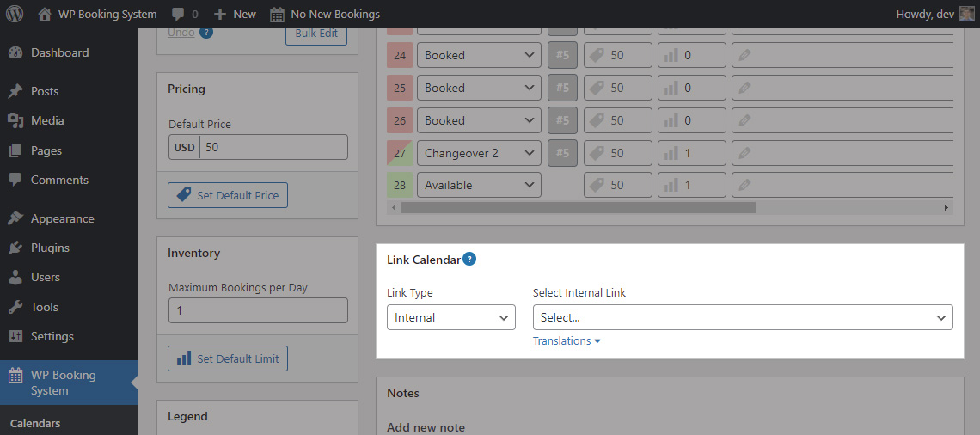Click the Undo link

(x=181, y=33)
